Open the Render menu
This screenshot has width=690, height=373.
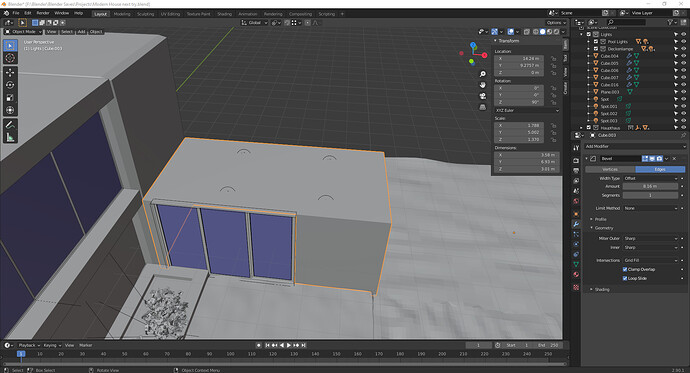pos(43,13)
